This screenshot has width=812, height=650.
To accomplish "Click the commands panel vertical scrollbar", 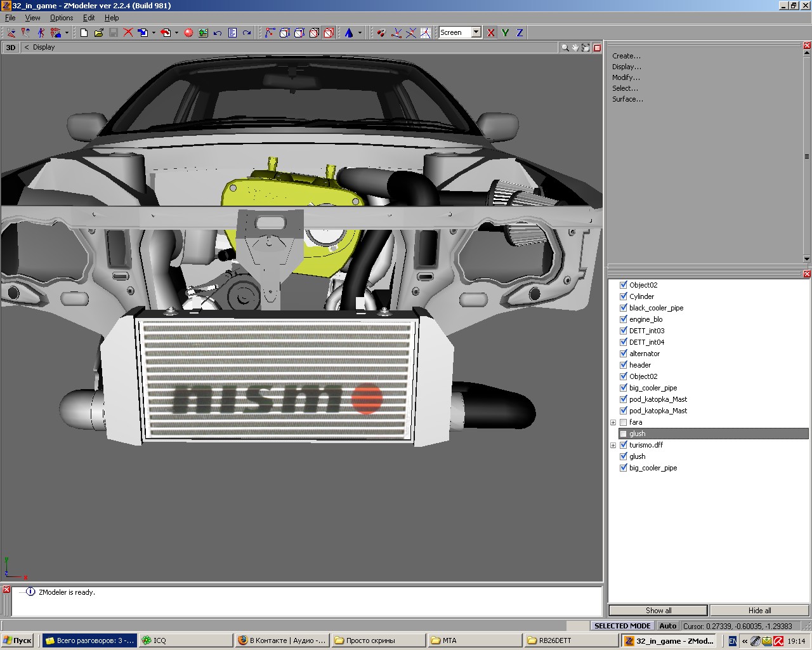I will click(807, 156).
